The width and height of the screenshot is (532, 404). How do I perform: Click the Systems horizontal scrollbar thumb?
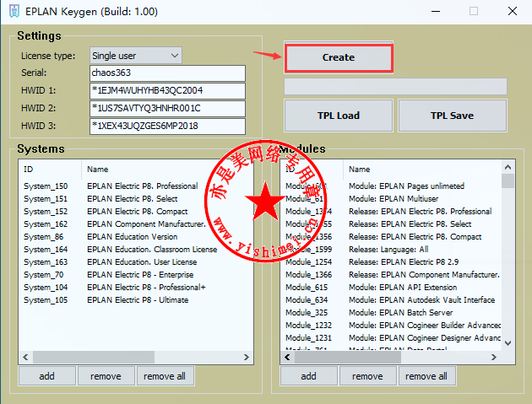[x=94, y=357]
